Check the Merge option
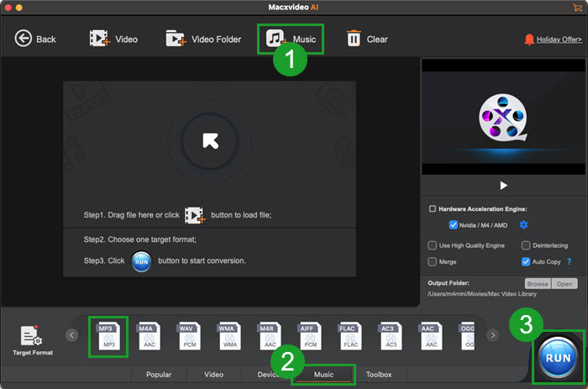This screenshot has height=389, width=588. 432,261
